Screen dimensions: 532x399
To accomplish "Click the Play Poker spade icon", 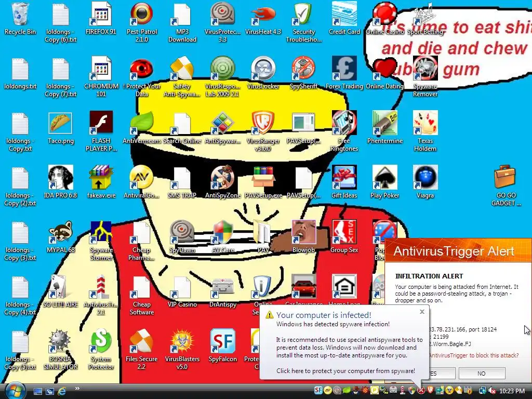I will [385, 178].
